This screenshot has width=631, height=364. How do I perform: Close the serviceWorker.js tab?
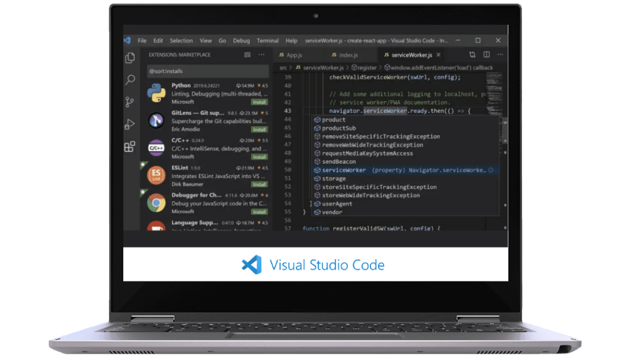pyautogui.click(x=439, y=55)
